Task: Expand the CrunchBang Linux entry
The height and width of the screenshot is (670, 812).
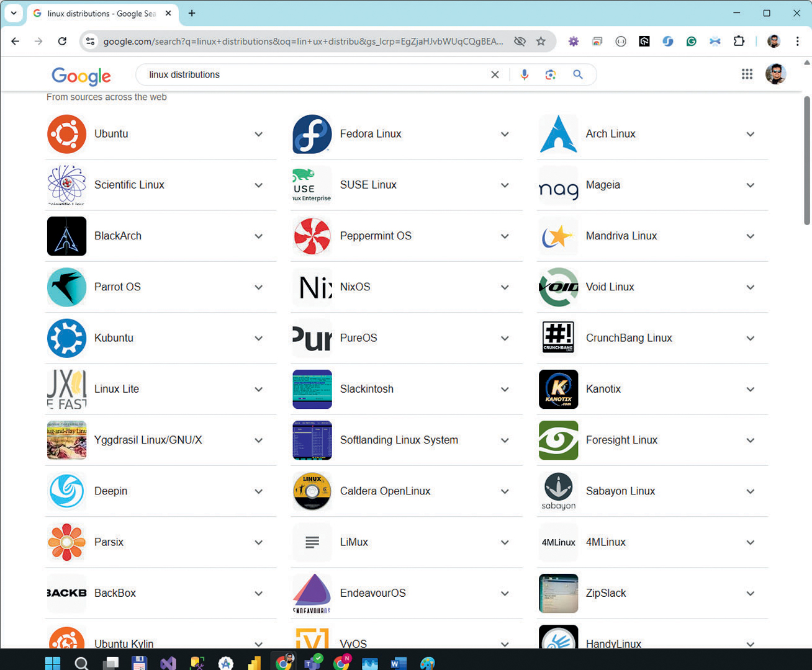Action: 751,338
